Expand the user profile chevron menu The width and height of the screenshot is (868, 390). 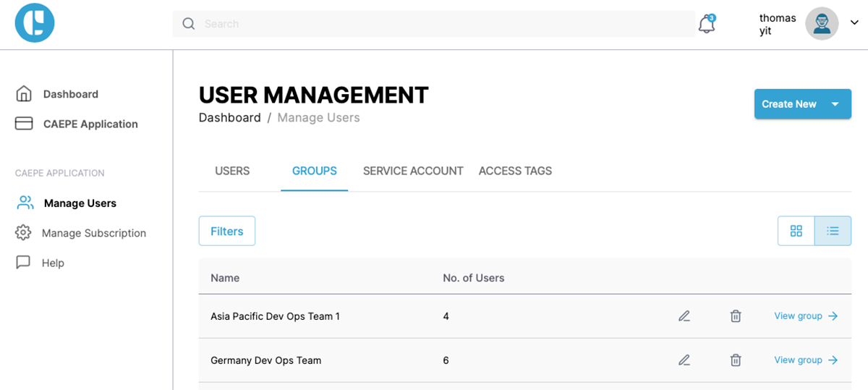click(x=854, y=23)
